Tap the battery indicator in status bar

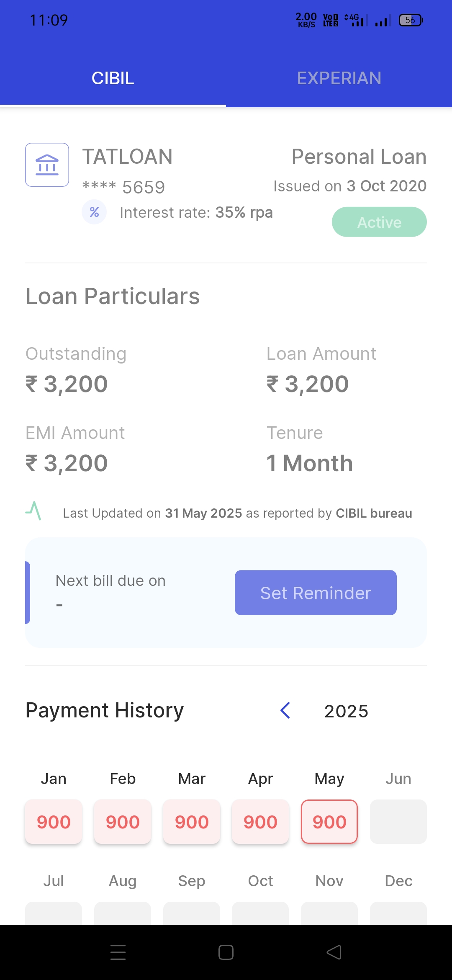(x=411, y=20)
